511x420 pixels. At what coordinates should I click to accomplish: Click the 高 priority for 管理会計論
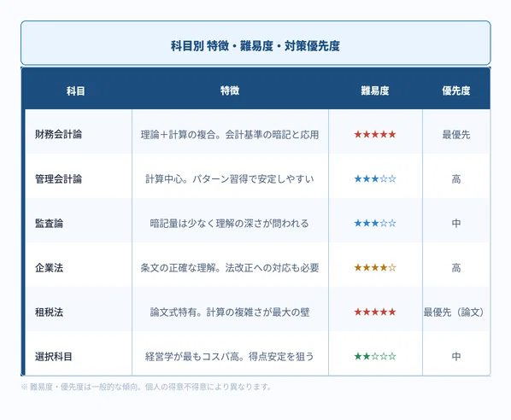456,179
